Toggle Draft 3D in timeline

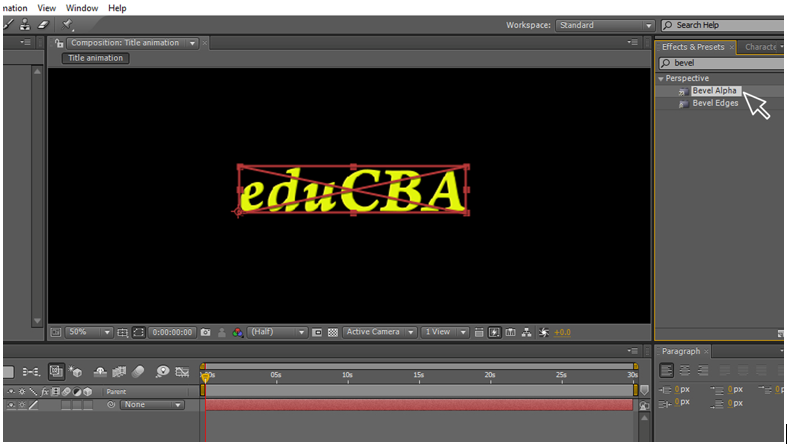[x=76, y=372]
